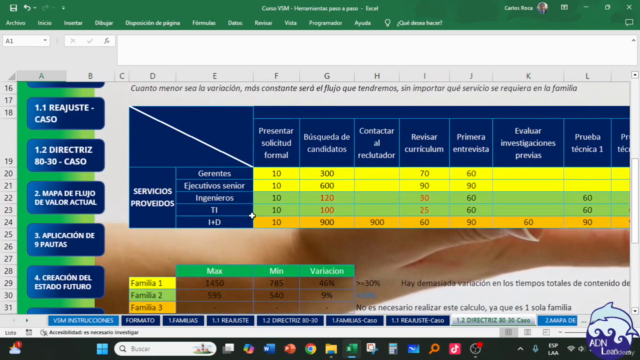Select the green 'Variacion' header cell
The image size is (640, 360).
(327, 271)
